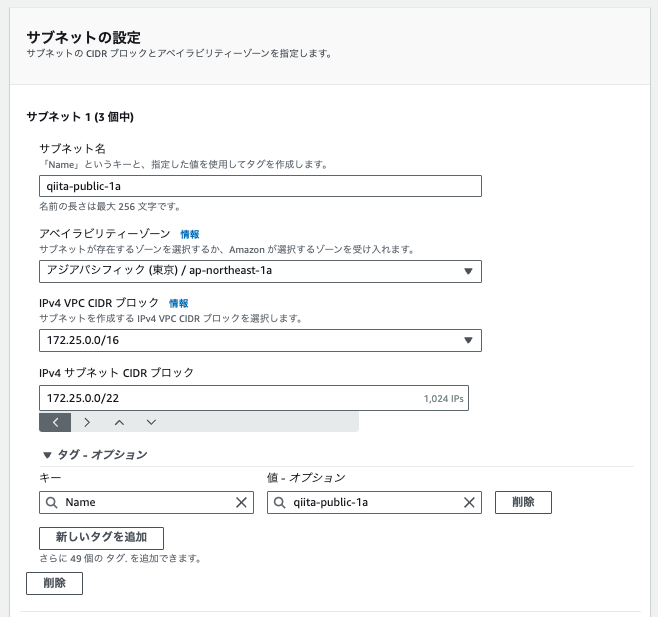
Task: Click 削除 button beside the tag row
Action: 523,502
